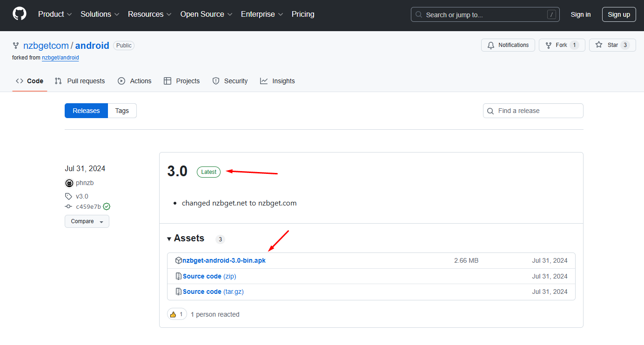This screenshot has height=345, width=644.
Task: Click the commit icon beside c459e7b
Action: click(x=68, y=206)
